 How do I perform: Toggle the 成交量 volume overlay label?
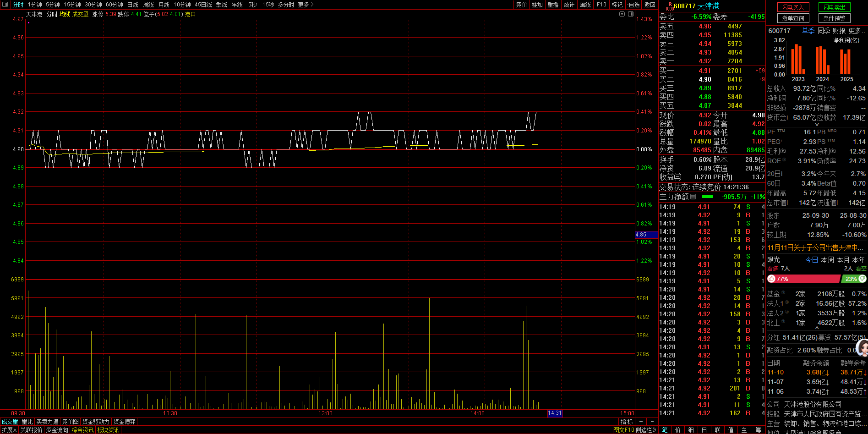pyautogui.click(x=80, y=14)
